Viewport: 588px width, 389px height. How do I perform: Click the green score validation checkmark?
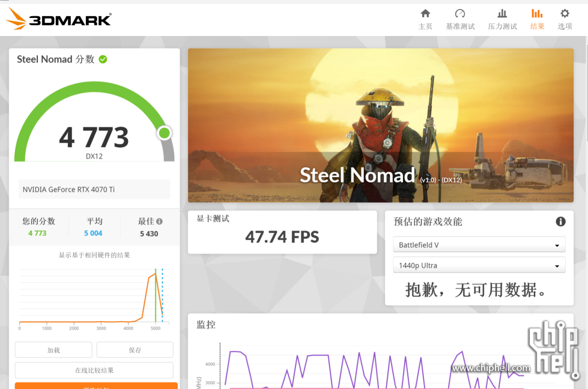103,59
